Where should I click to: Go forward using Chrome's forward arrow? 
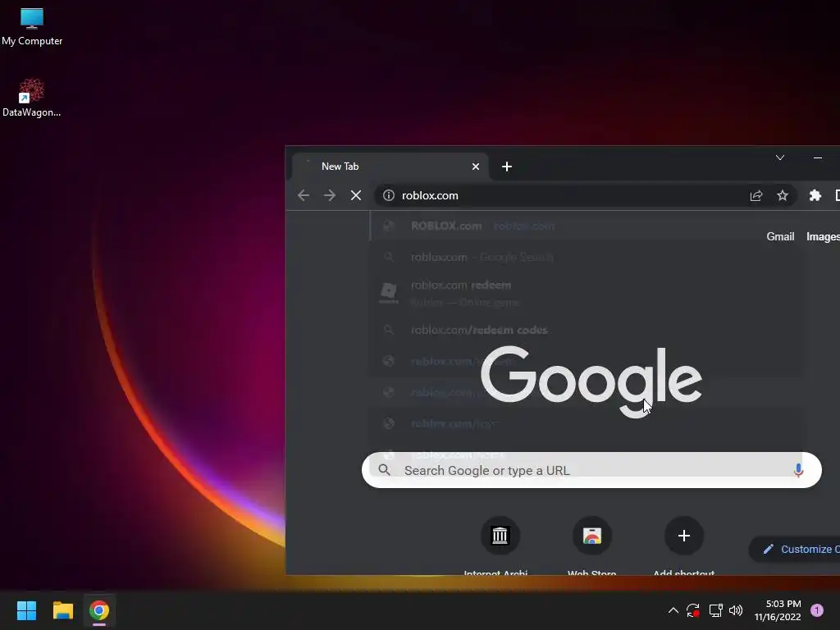click(330, 195)
